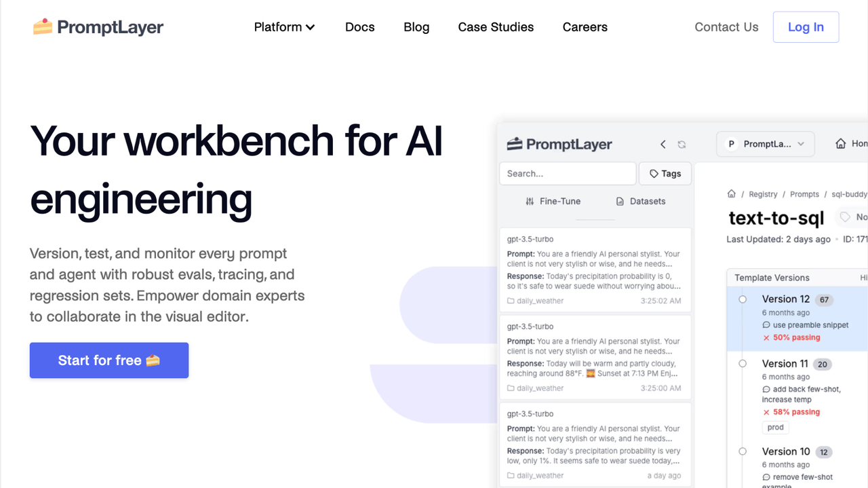Open the Fine-Tune panel
The height and width of the screenshot is (488, 868).
pos(553,201)
